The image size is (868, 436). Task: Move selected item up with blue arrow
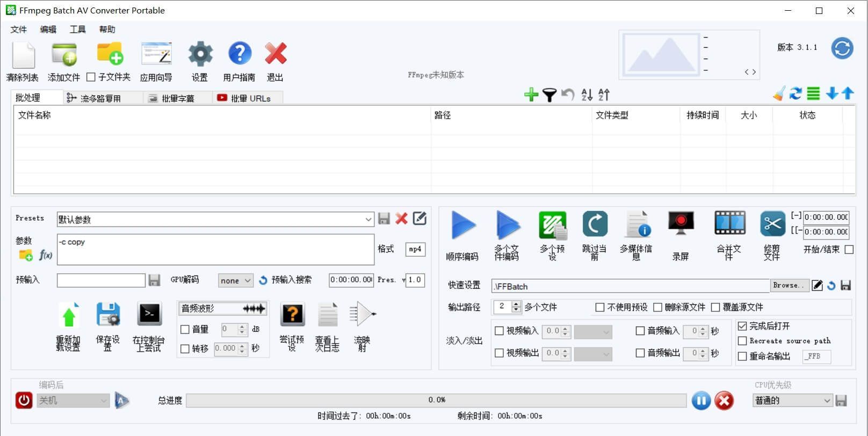click(848, 93)
